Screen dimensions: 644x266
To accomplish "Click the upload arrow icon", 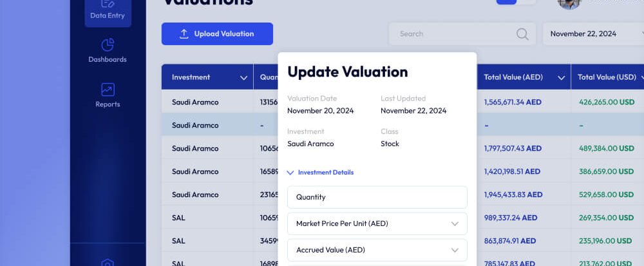I will (x=184, y=34).
